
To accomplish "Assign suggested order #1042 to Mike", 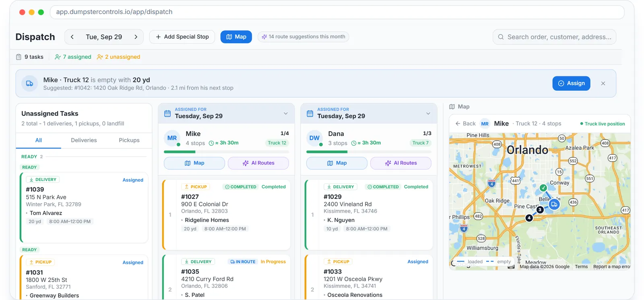I will 571,83.
